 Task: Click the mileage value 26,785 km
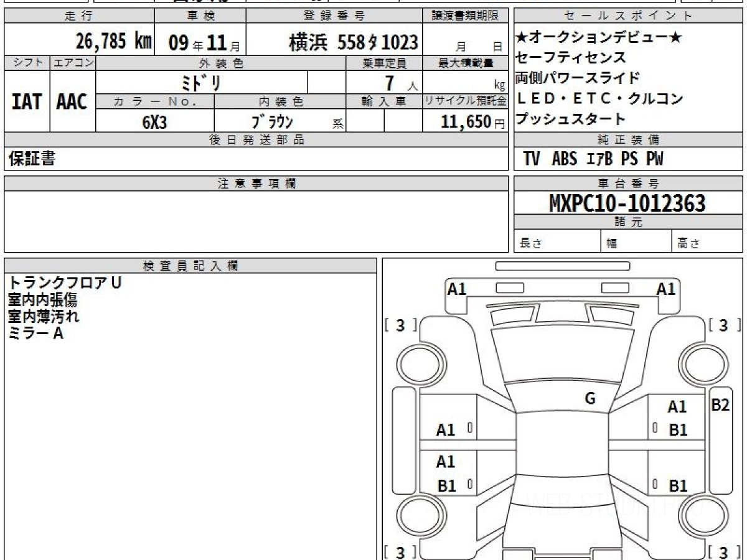pos(114,42)
